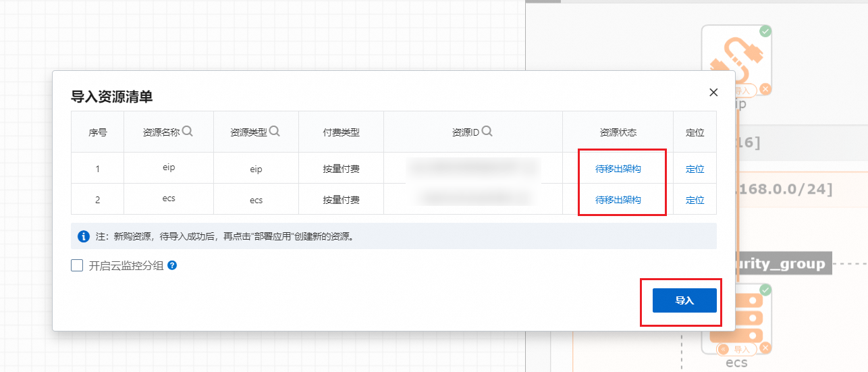Click 定位 link in ecs row

point(695,200)
